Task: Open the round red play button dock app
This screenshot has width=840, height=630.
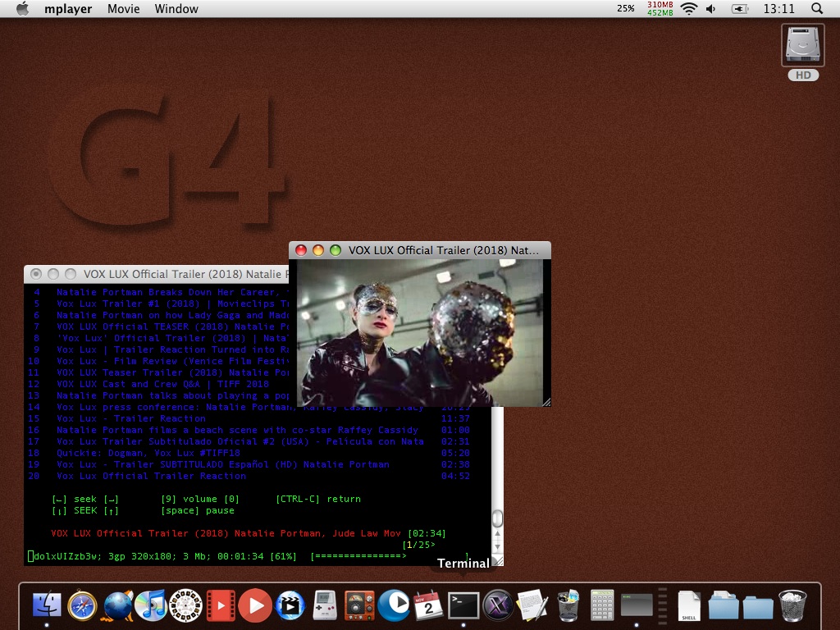Action: pos(255,605)
